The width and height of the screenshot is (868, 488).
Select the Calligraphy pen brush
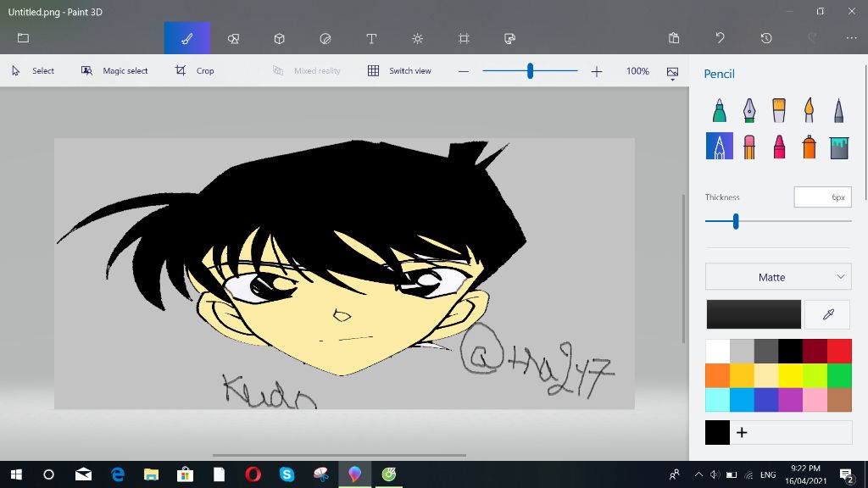749,110
